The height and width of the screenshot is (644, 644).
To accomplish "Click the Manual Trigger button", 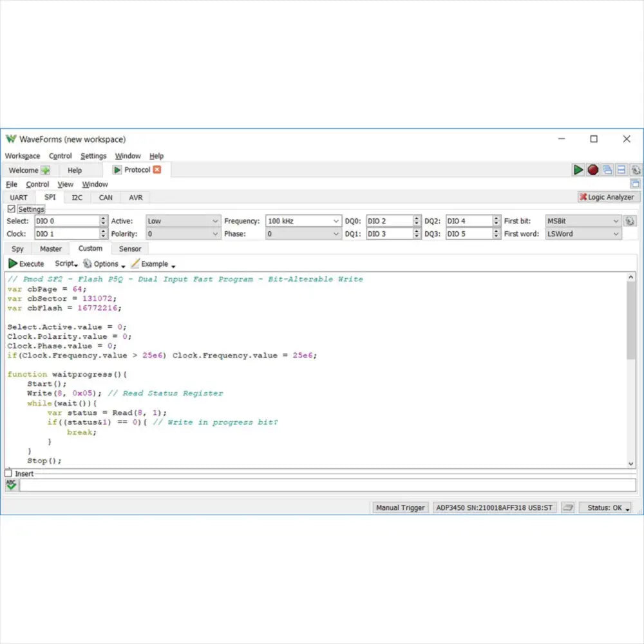I will point(400,507).
